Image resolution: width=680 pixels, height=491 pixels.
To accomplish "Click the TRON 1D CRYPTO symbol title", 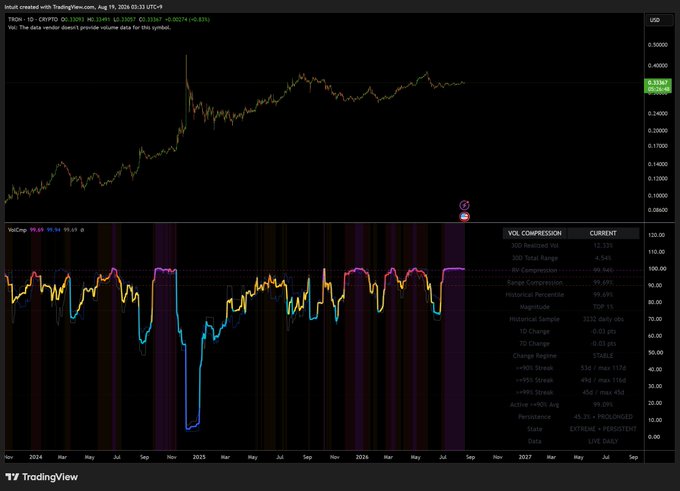I will click(33, 20).
